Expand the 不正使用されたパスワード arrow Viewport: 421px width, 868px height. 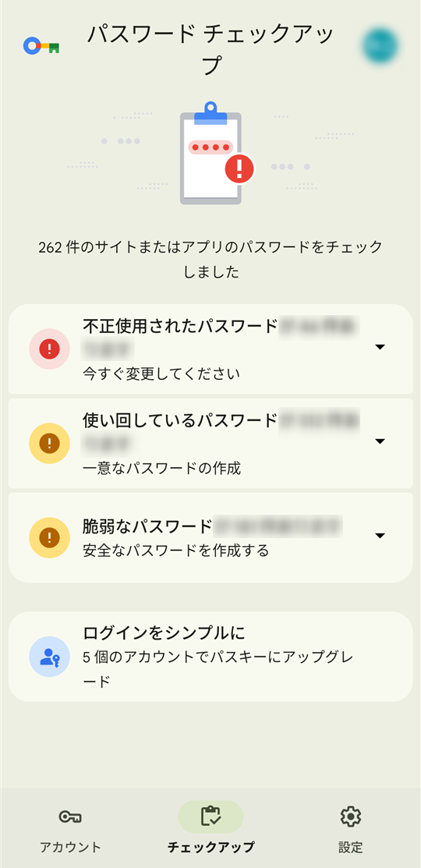tap(380, 347)
